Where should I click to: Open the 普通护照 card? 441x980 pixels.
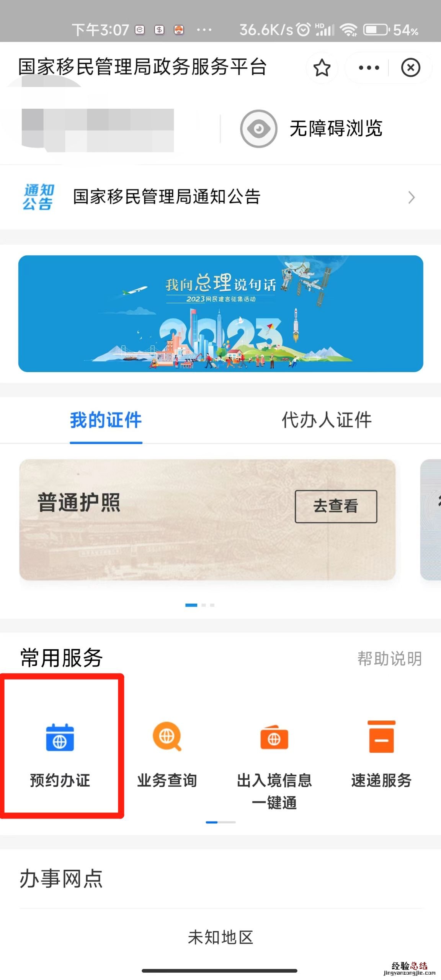(207, 519)
